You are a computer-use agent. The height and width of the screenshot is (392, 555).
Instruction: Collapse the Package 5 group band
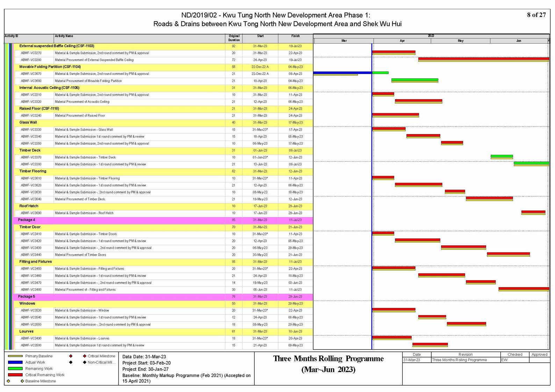pyautogui.click(x=27, y=297)
